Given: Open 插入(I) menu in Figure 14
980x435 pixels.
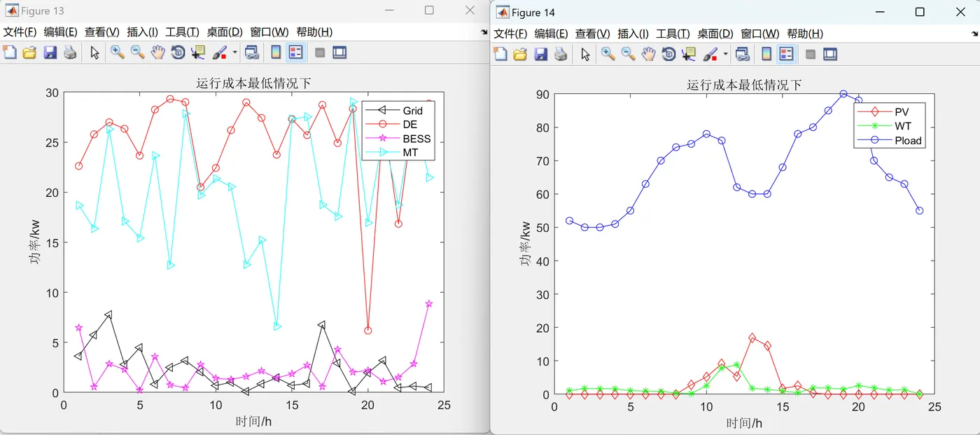Looking at the screenshot, I should (633, 34).
